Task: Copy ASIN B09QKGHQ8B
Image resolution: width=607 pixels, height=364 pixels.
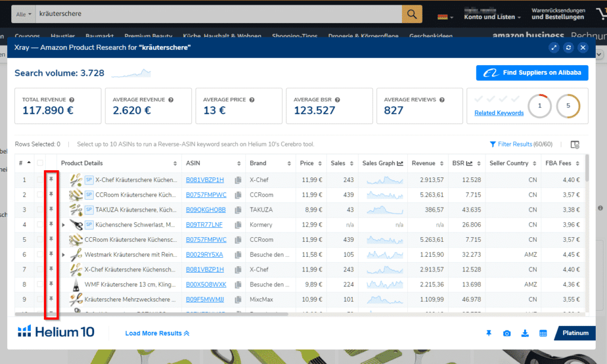Action: (238, 210)
